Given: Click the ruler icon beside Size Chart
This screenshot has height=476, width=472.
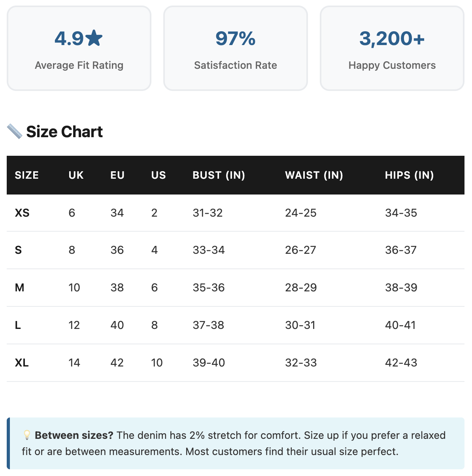Looking at the screenshot, I should [x=15, y=131].
